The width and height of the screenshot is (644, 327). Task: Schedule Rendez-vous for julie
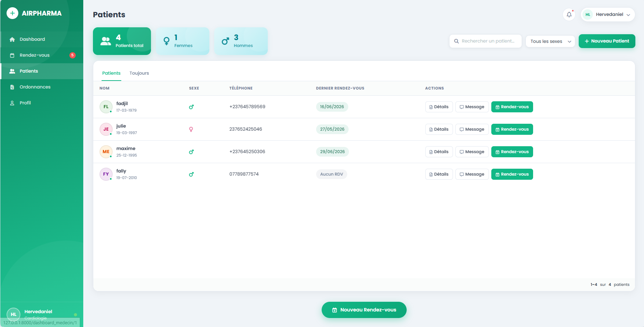512,129
